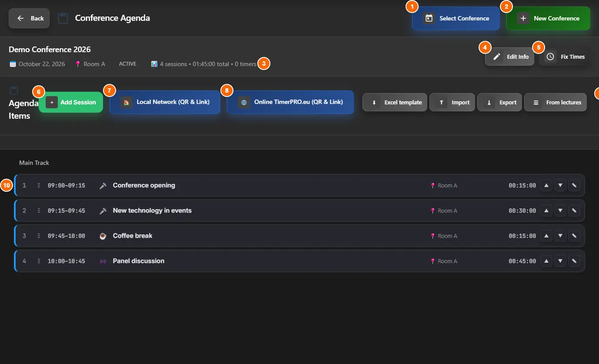Screen dimensions: 599x364
Task: Click the date October 22, 2026
Action: pyautogui.click(x=42, y=64)
